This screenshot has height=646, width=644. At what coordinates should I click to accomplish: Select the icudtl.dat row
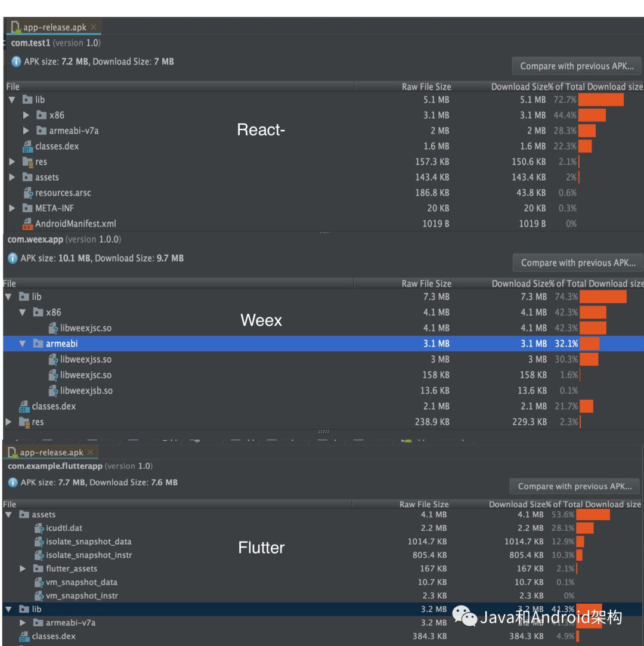coord(322,528)
